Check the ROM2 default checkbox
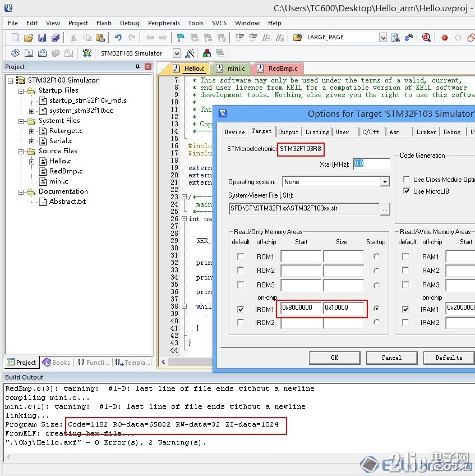This screenshot has width=475, height=476. tap(241, 270)
